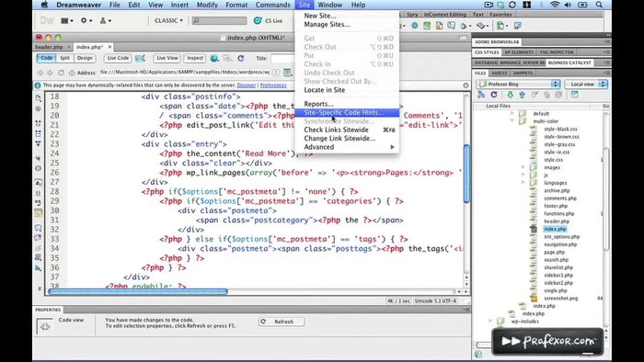
Task: Select header.php in the Files panel
Action: (556, 221)
